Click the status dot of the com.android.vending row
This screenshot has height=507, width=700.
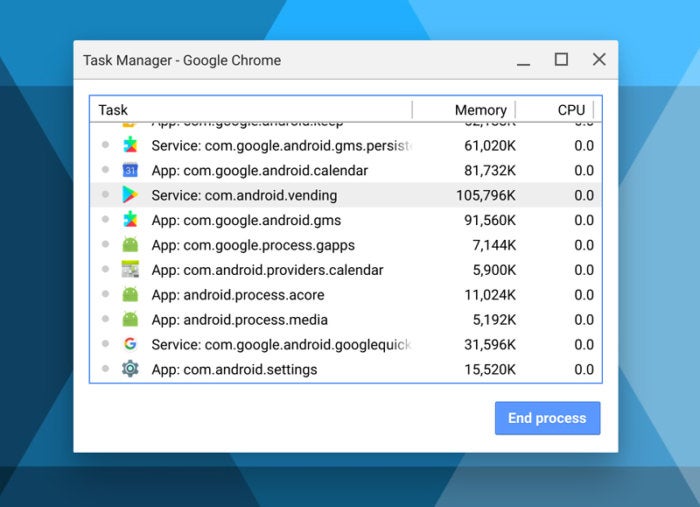[105, 194]
